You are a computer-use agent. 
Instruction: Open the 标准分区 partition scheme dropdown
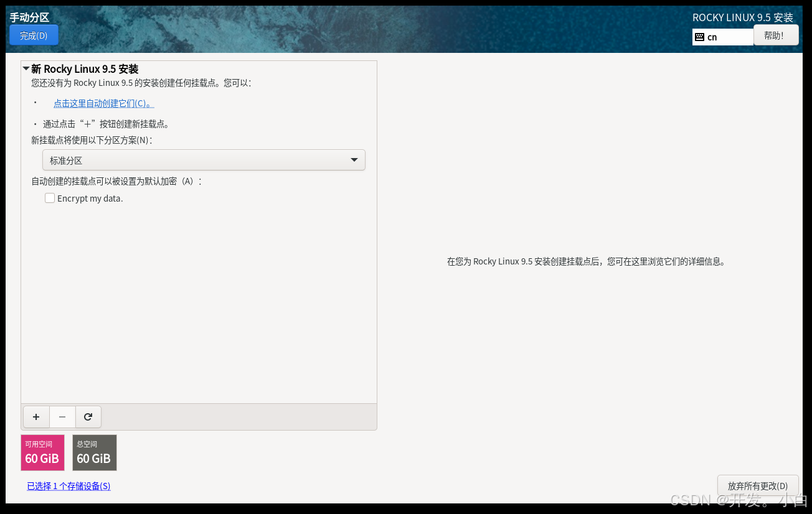click(204, 160)
